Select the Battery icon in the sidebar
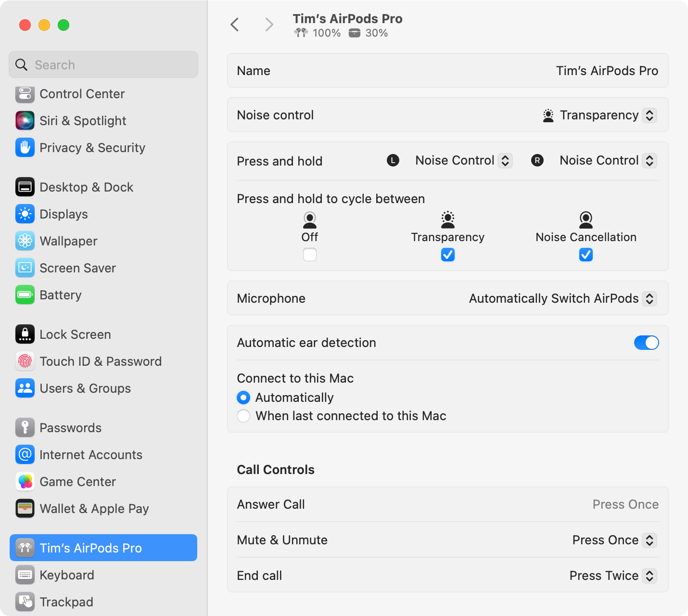The width and height of the screenshot is (688, 616). 25,295
